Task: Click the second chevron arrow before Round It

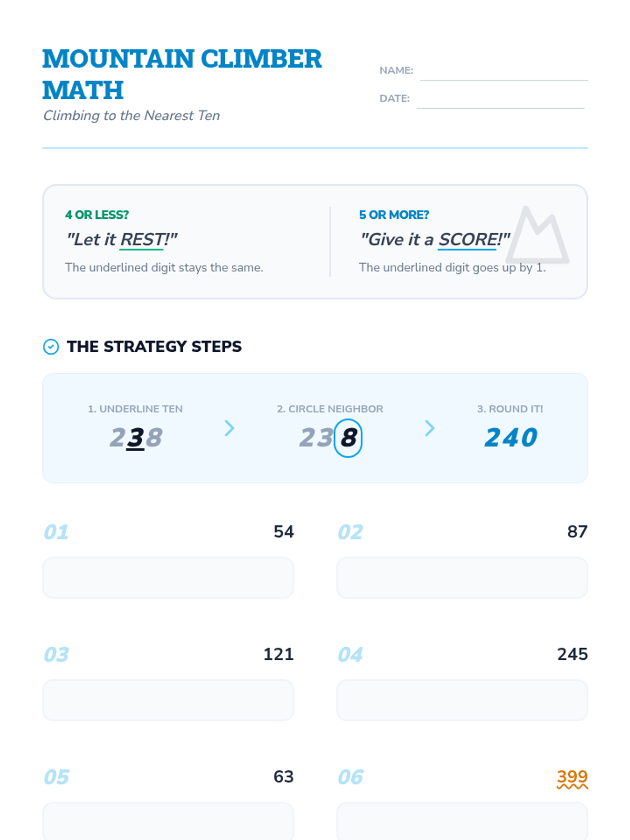Action: pos(429,428)
